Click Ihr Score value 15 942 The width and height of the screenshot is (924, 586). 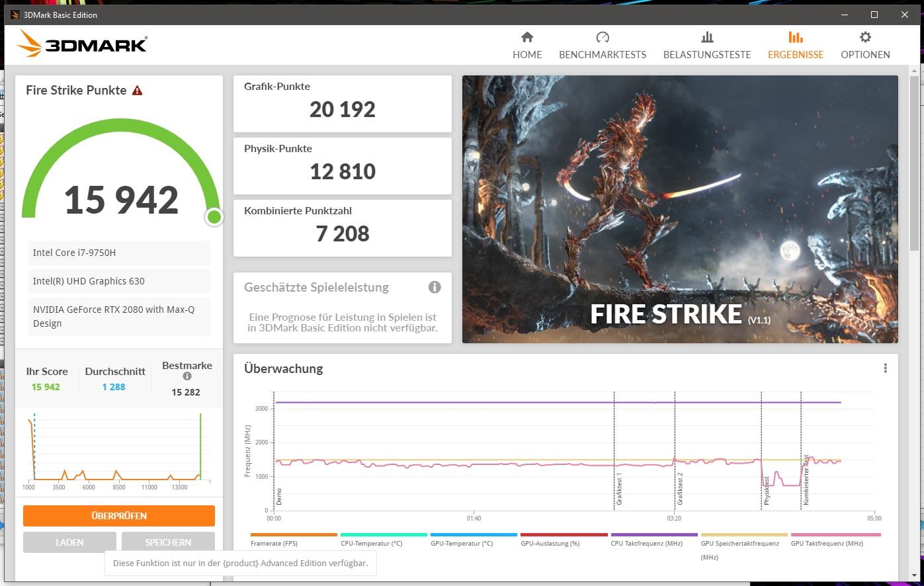46,387
